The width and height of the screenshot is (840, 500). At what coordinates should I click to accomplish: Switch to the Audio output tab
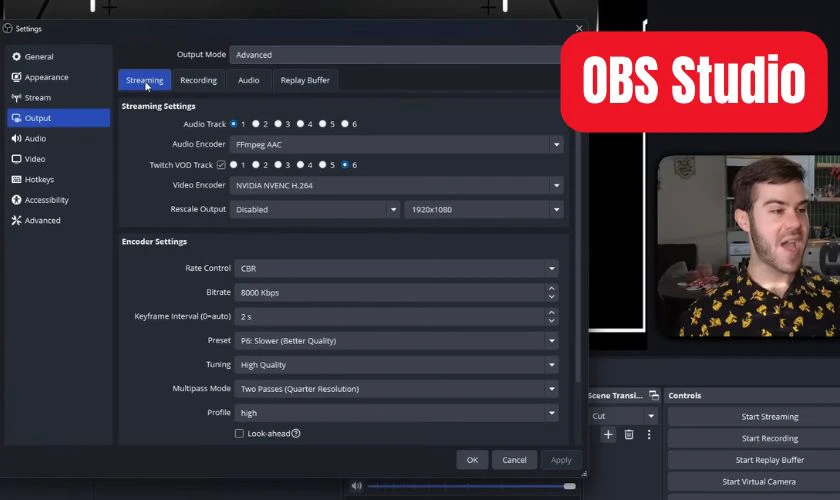pyautogui.click(x=249, y=80)
